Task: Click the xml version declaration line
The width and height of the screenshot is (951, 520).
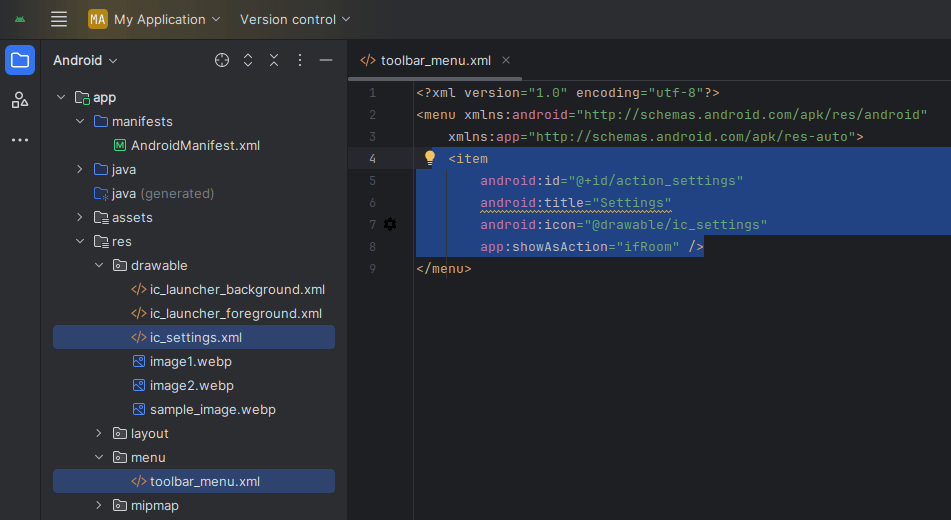Action: 568,93
